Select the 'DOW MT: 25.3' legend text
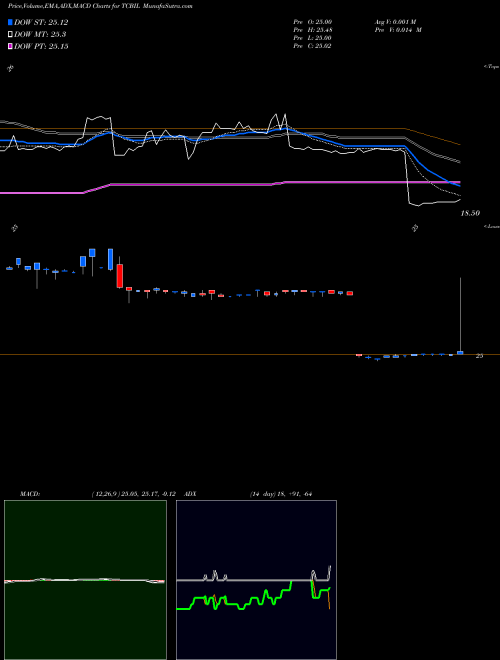 coord(40,35)
